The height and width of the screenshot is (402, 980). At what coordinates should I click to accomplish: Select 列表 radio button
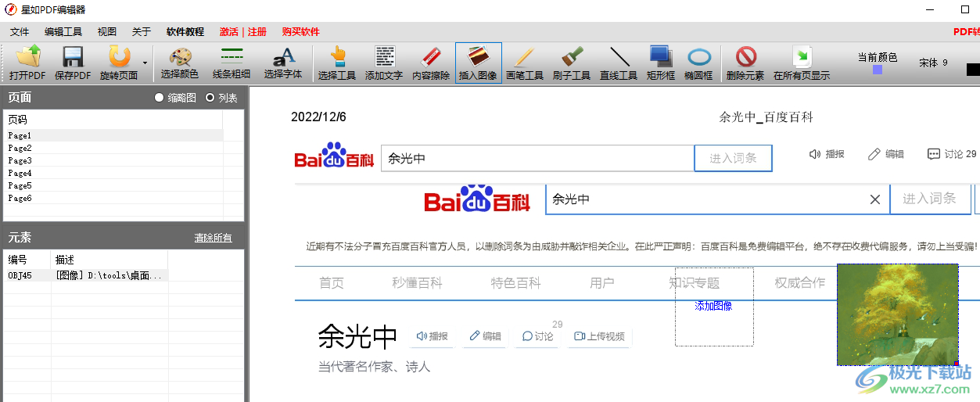[210, 98]
